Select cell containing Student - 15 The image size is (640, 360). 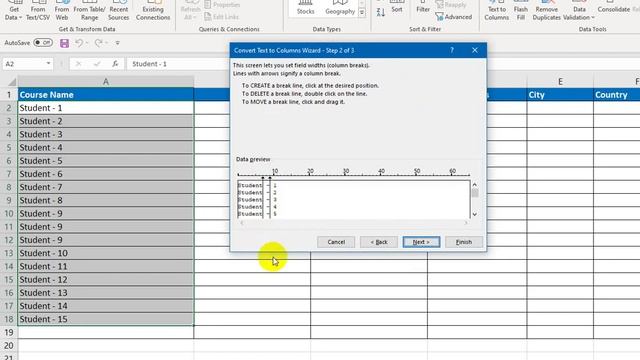click(x=106, y=319)
